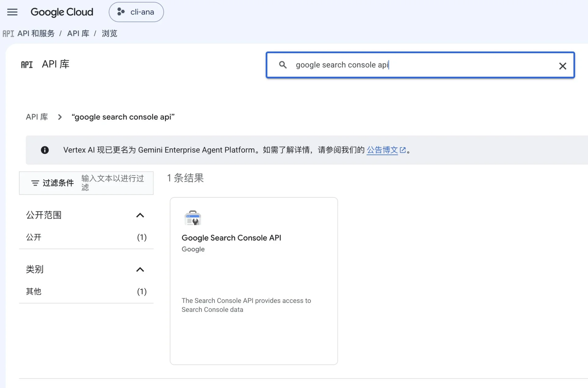
Task: Click the Google publisher label on card
Action: point(193,249)
